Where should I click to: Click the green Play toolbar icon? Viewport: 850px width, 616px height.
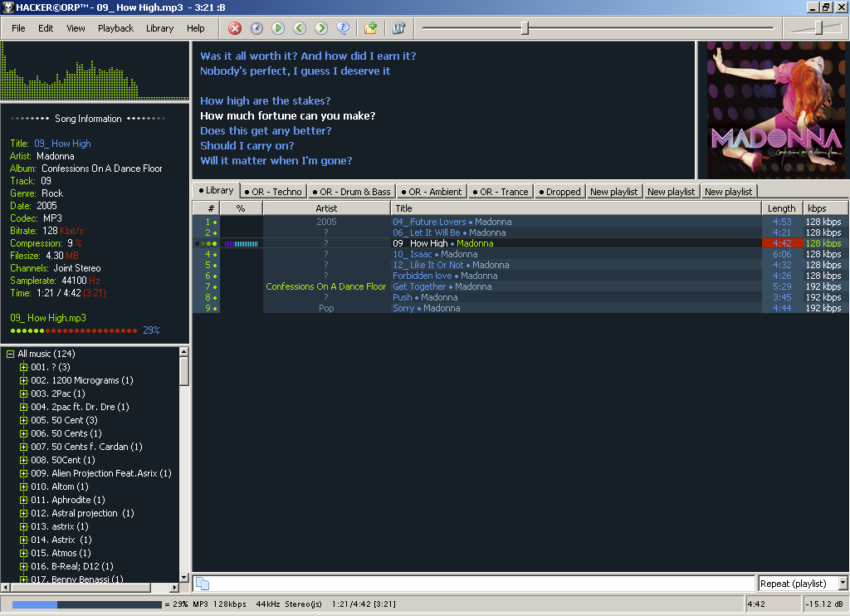(278, 28)
